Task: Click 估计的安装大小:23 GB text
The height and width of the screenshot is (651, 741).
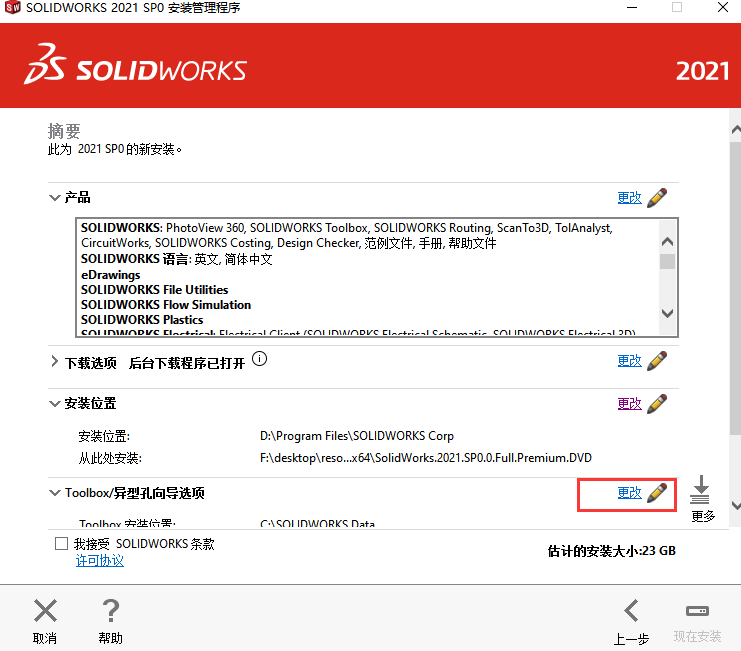Action: pos(612,551)
